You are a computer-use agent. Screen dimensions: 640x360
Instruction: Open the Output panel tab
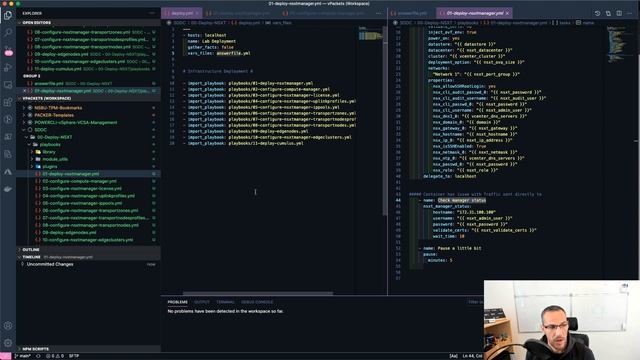(x=202, y=302)
